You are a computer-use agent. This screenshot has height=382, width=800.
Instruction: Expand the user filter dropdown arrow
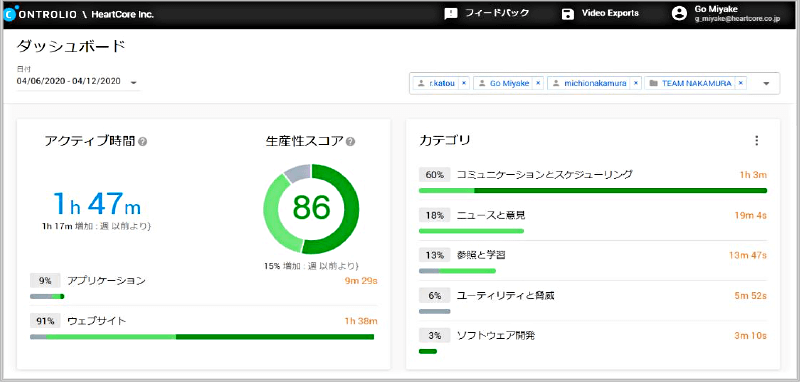pos(766,84)
